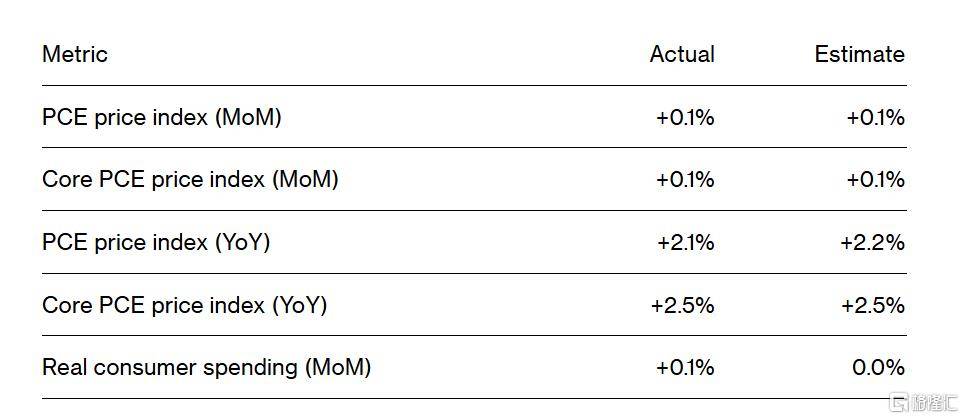Viewport: 964px width, 419px height.
Task: Select the Core PCE price index (YoY) label
Action: coord(184,305)
